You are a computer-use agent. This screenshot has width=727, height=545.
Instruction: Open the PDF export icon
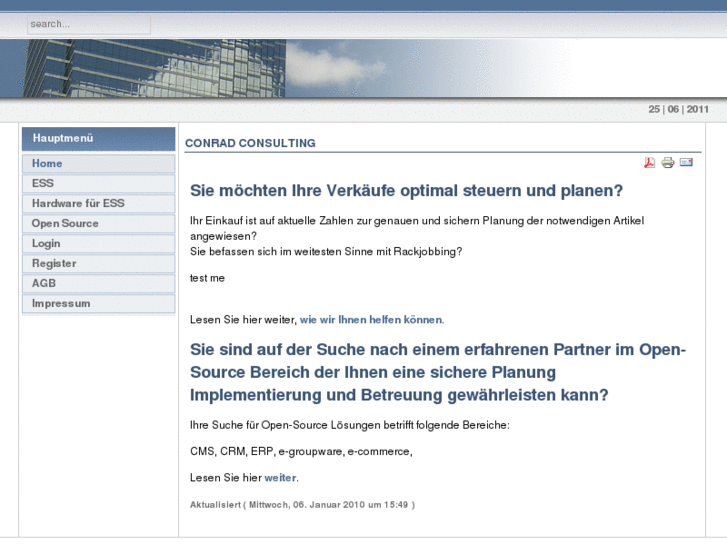649,162
